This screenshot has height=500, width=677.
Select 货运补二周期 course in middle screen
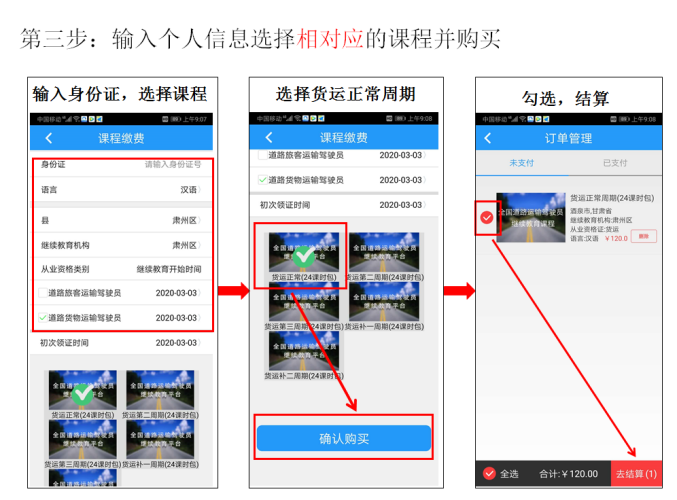coord(302,353)
